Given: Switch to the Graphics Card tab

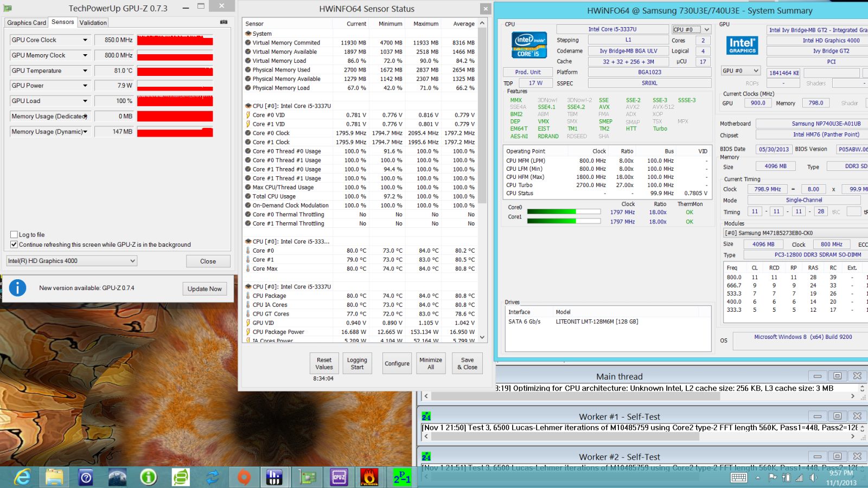Looking at the screenshot, I should [27, 23].
